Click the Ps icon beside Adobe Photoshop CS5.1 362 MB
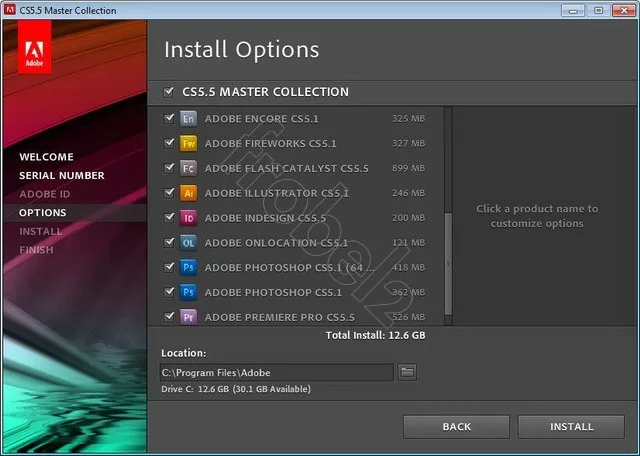Image resolution: width=640 pixels, height=456 pixels. [188, 292]
